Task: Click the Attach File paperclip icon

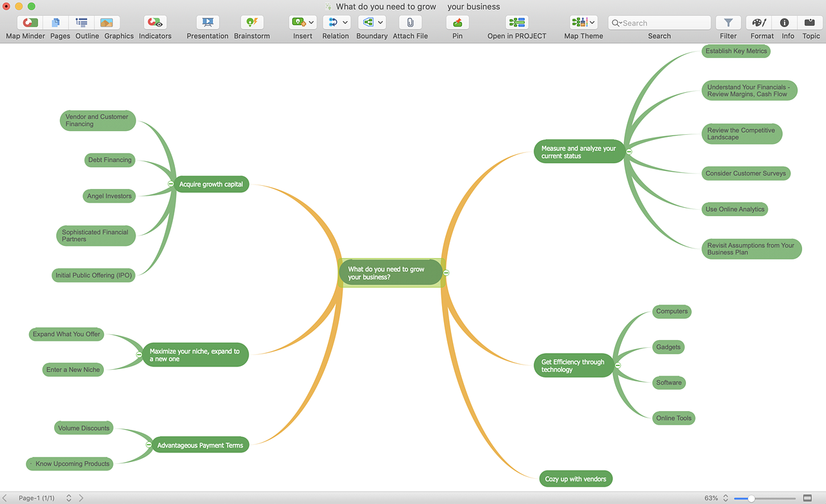Action: [410, 23]
